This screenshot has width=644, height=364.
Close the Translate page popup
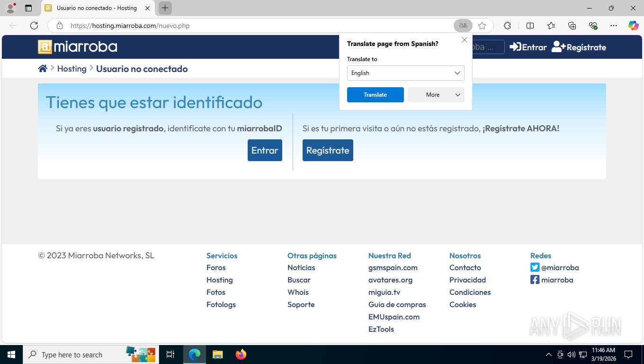(x=465, y=40)
